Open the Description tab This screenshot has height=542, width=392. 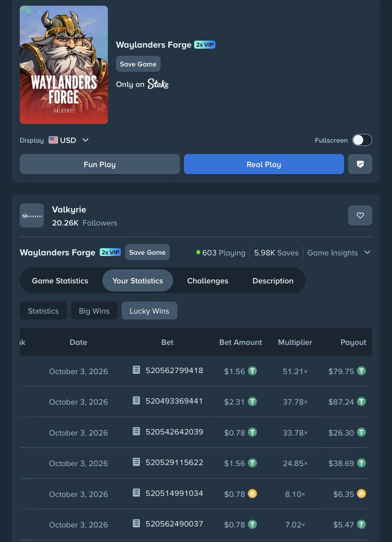[x=273, y=280]
